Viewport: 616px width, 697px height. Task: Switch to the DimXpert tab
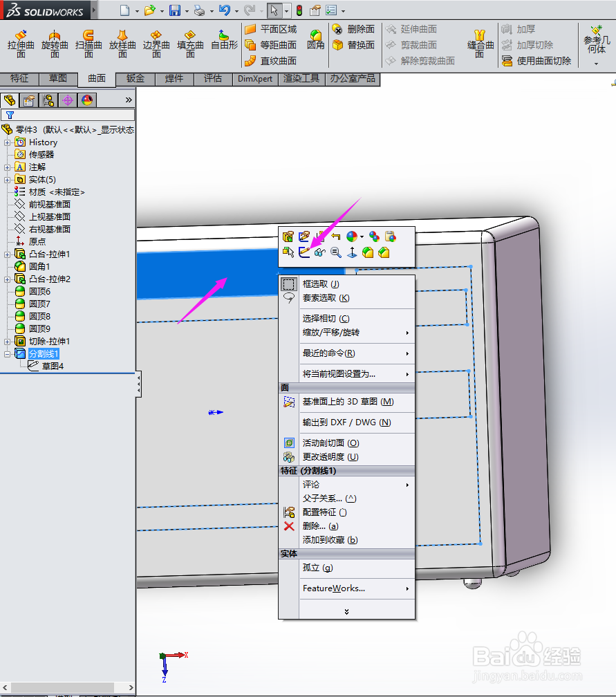255,79
